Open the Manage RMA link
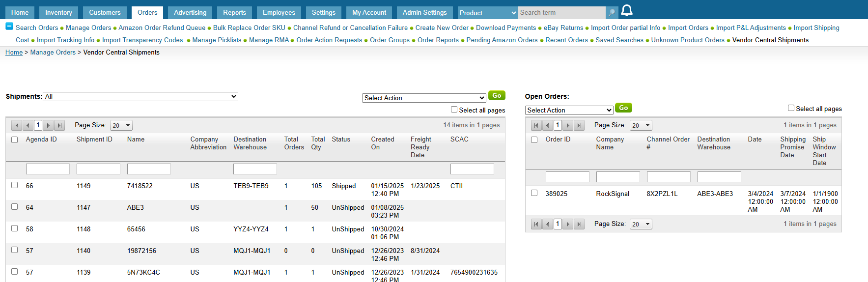The image size is (868, 282). coord(269,40)
